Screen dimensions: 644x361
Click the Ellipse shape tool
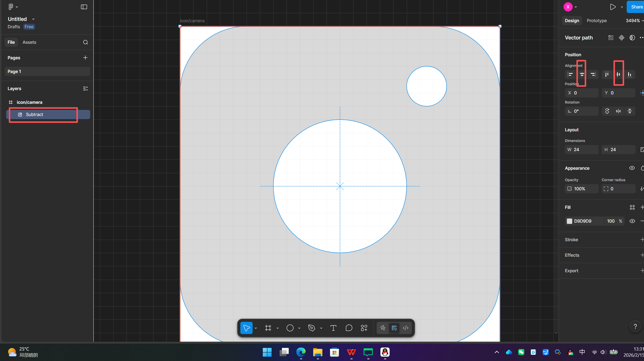pos(290,328)
